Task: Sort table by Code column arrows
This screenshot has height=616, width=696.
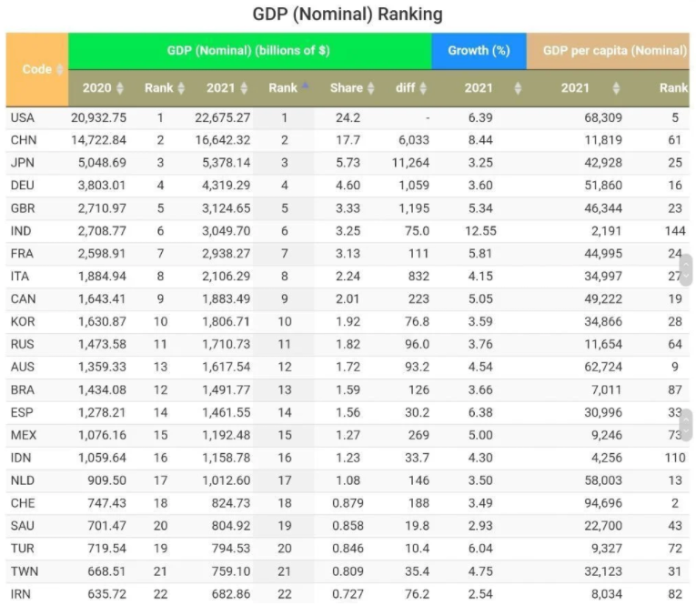Action: click(59, 69)
